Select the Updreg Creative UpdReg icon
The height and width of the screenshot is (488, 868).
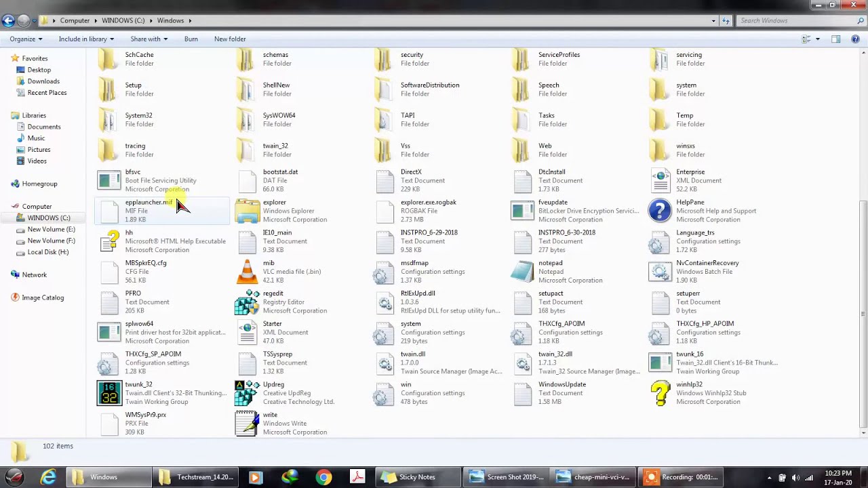(x=247, y=393)
